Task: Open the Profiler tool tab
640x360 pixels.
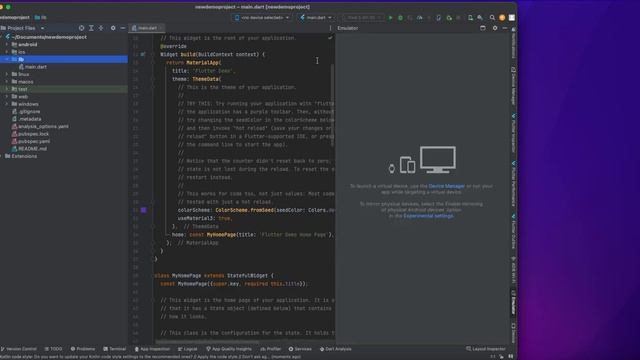Action: (271, 349)
